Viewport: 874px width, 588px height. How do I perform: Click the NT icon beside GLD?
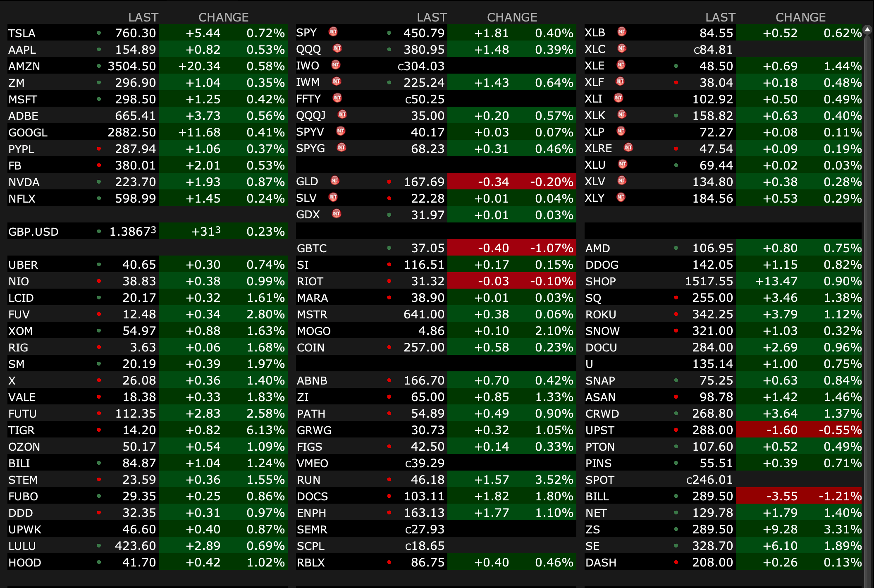point(335,181)
